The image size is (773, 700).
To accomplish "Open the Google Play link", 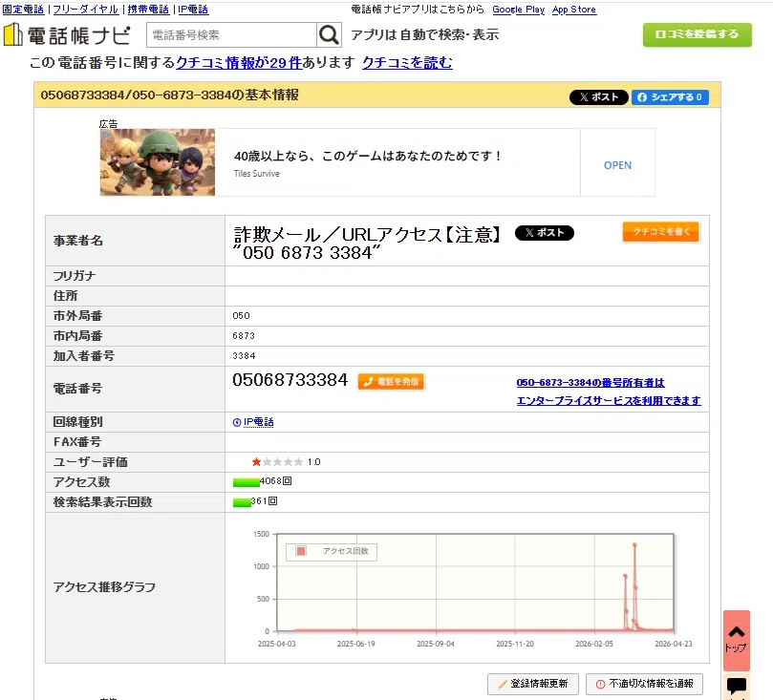I will point(518,10).
